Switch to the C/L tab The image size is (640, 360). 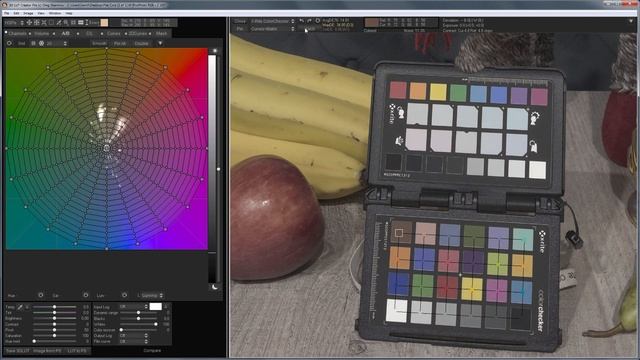tap(89, 33)
